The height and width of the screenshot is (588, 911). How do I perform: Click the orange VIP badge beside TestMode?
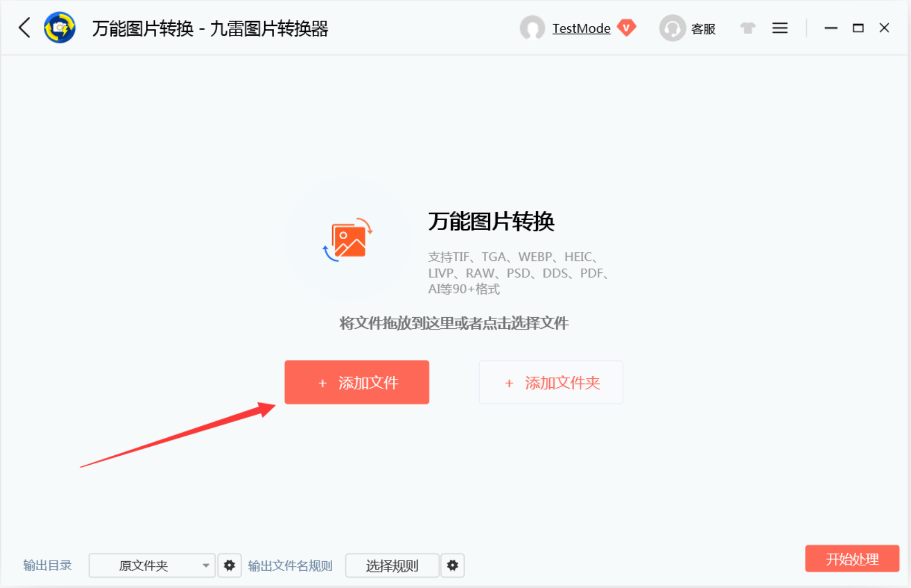[x=627, y=28]
